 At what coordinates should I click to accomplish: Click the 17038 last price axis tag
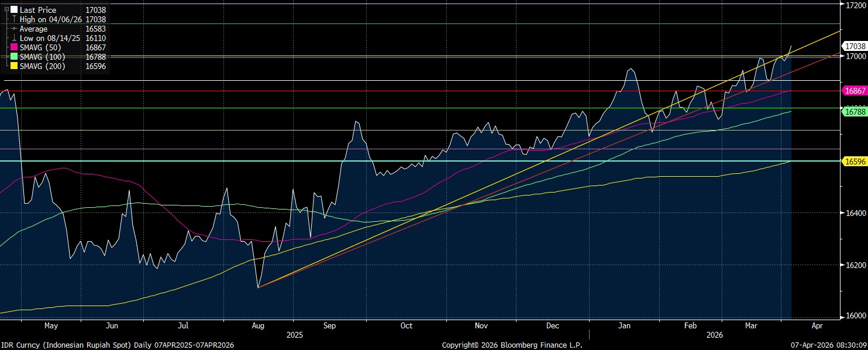pos(853,46)
